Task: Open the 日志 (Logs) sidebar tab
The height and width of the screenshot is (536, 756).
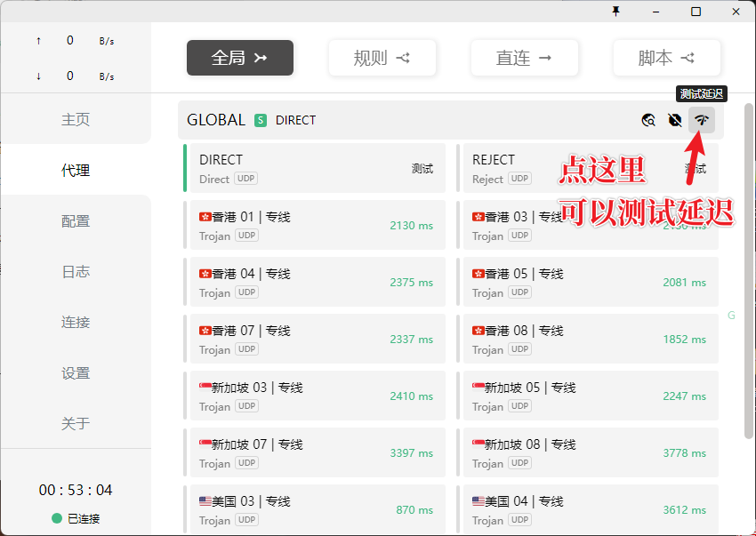Action: click(x=76, y=271)
